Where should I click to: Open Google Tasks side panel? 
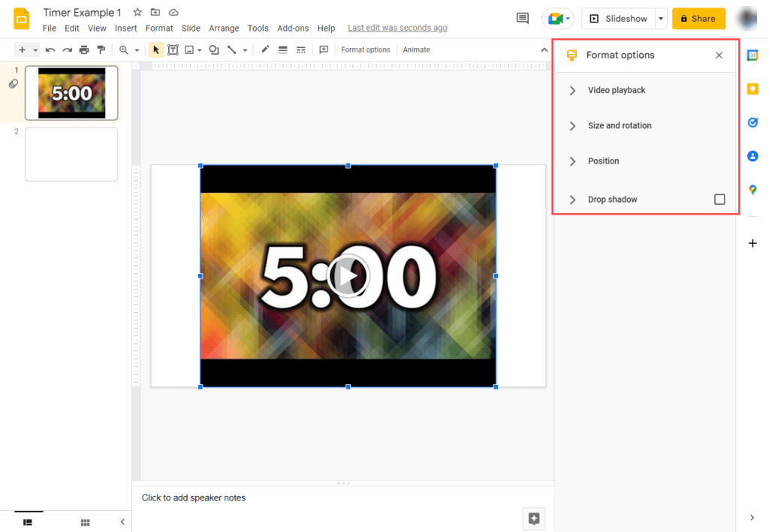click(752, 122)
